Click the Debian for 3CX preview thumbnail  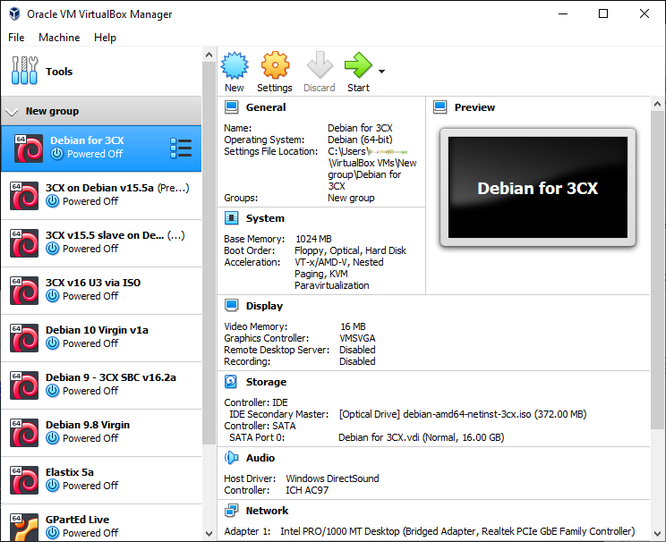pyautogui.click(x=538, y=187)
